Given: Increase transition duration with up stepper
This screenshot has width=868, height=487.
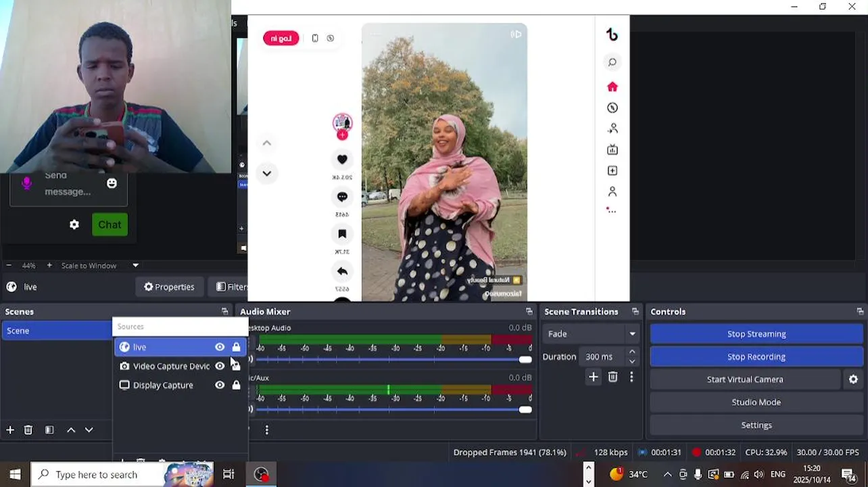Looking at the screenshot, I should pos(632,352).
